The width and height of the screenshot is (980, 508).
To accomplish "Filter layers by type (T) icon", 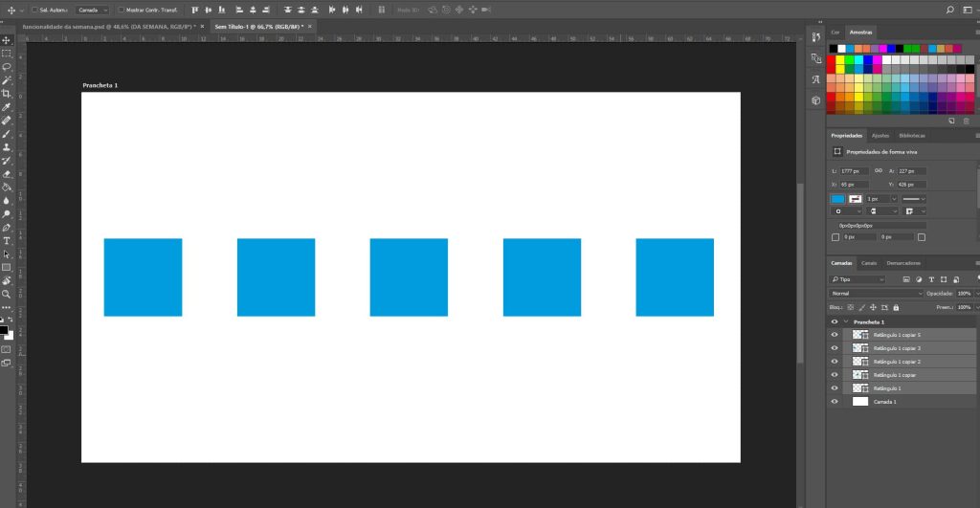I will coord(931,279).
